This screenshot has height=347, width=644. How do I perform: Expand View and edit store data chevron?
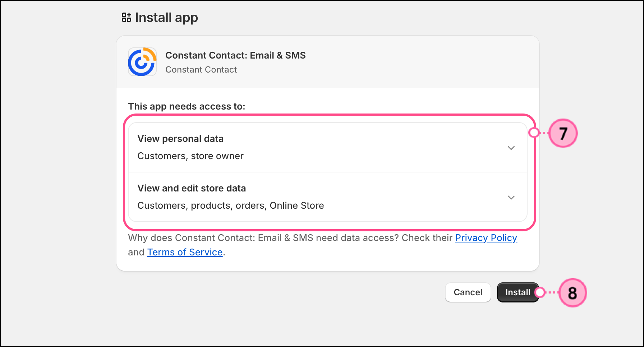pos(511,198)
